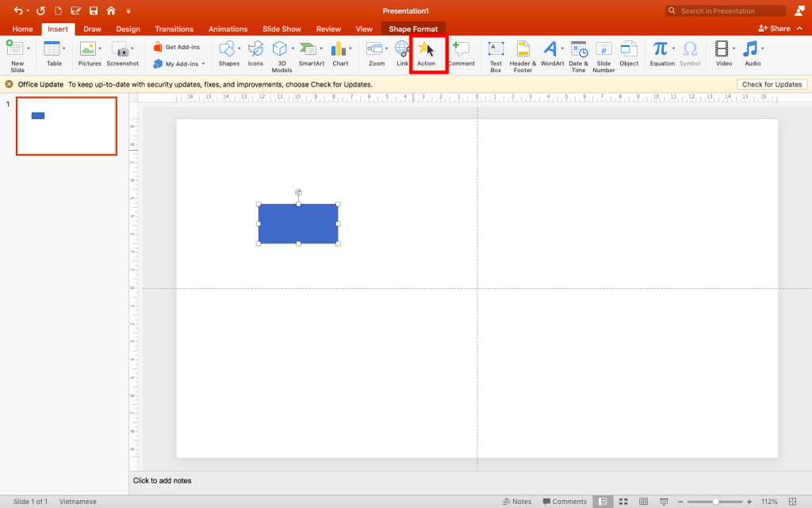The height and width of the screenshot is (508, 812).
Task: Switch to Normal view in status bar
Action: coord(603,502)
